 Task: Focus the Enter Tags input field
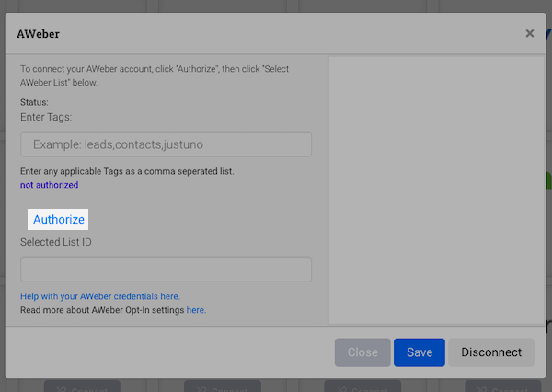pyautogui.click(x=166, y=144)
